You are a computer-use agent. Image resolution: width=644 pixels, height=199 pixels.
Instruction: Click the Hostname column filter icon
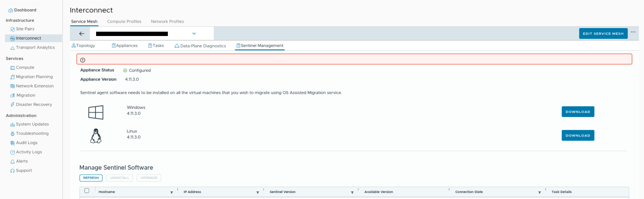pos(172,193)
